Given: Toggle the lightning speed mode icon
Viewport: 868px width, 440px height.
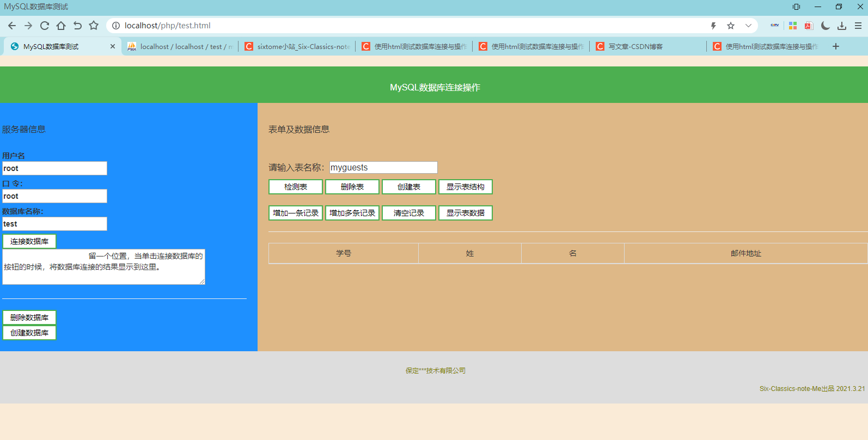Looking at the screenshot, I should 713,26.
